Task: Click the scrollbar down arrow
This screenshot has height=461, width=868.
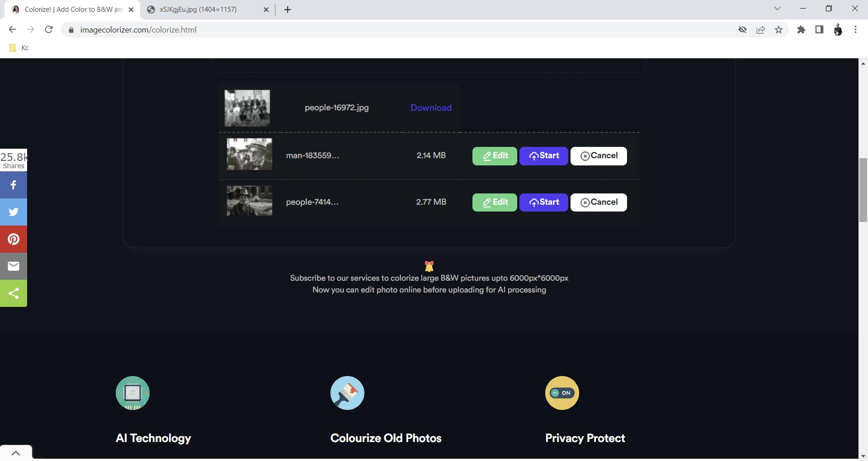Action: point(863,456)
